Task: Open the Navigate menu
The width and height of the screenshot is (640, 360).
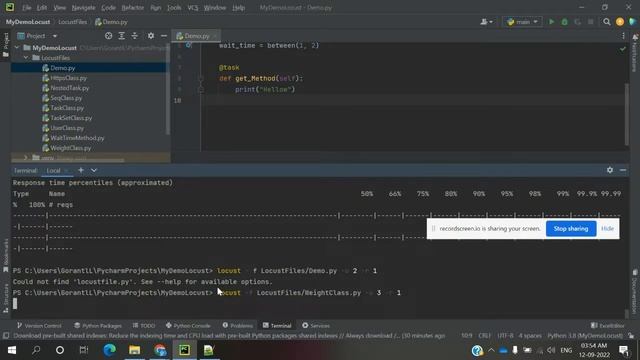Action: [83, 8]
